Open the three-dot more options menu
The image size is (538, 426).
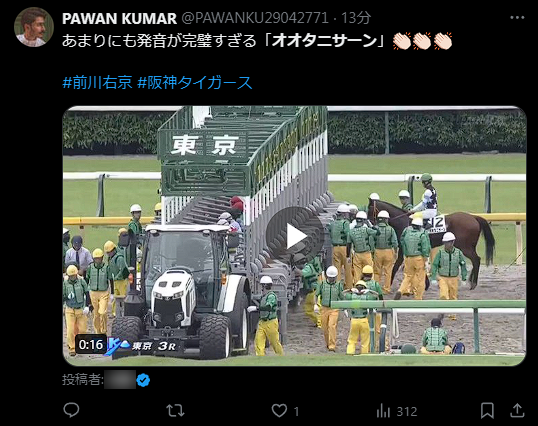517,17
